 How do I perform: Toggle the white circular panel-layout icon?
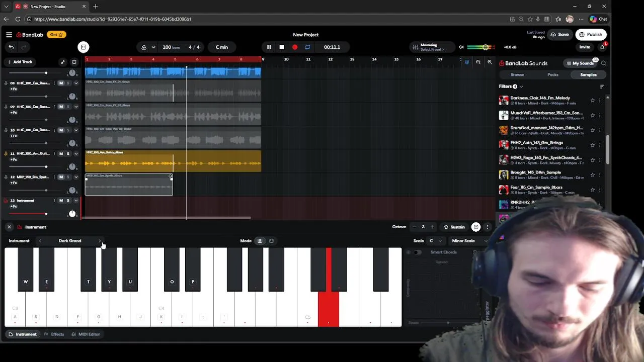coord(84,47)
